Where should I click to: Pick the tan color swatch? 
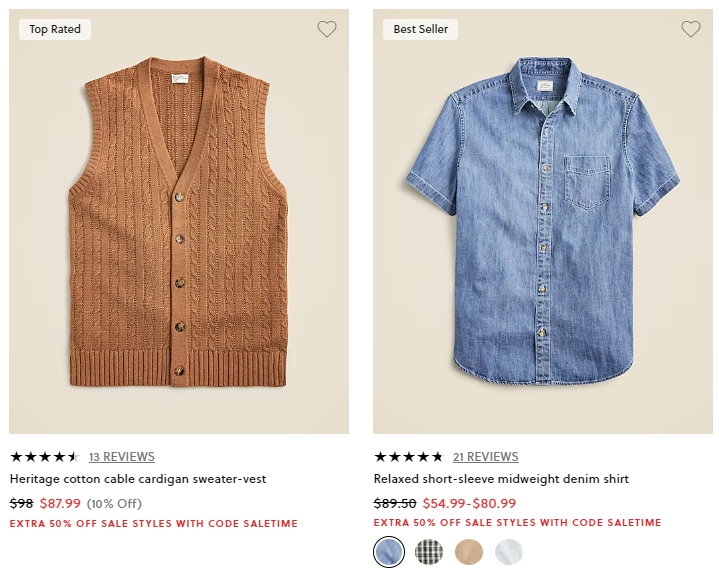(x=469, y=552)
